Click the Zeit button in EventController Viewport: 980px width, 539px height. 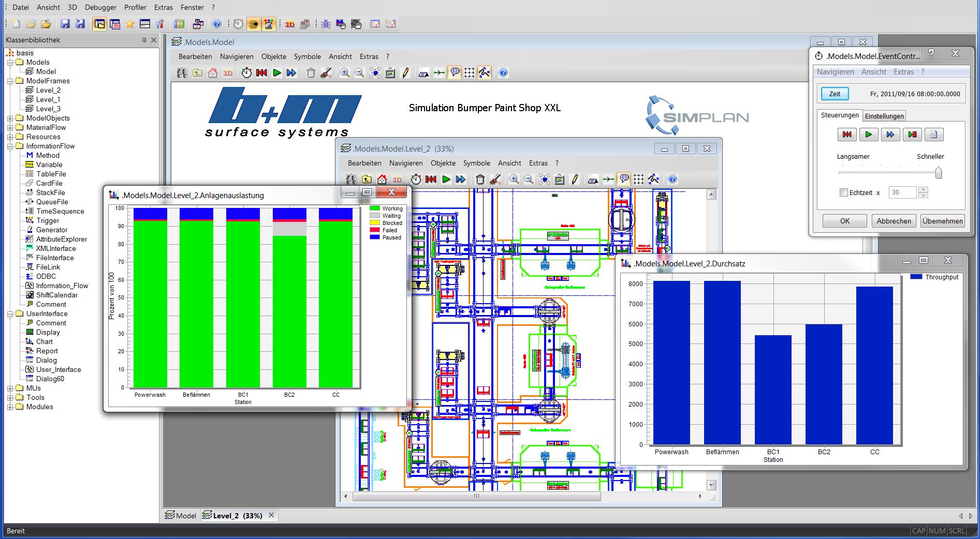835,94
